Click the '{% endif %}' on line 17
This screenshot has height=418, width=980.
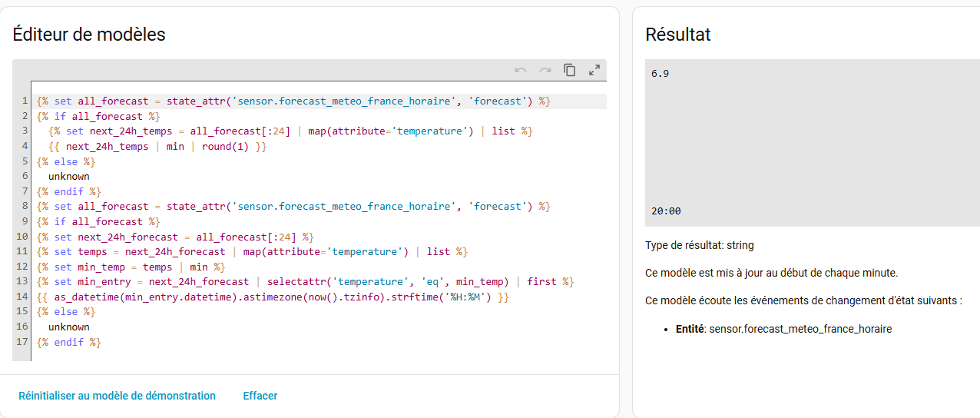[68, 342]
